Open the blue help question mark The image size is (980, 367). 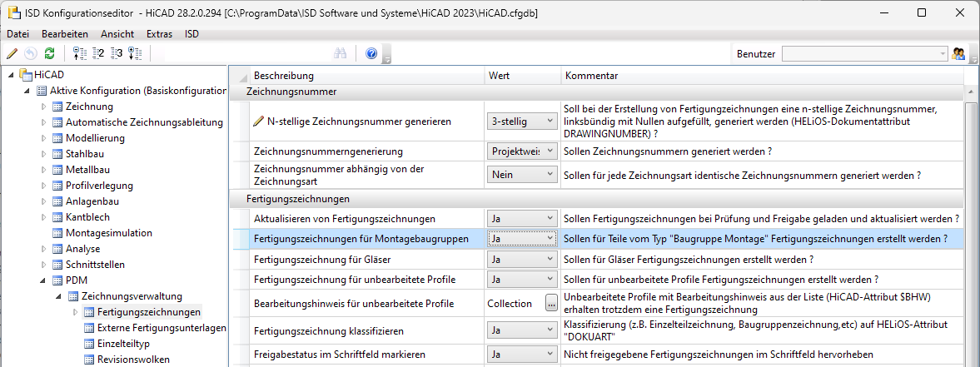(x=371, y=53)
